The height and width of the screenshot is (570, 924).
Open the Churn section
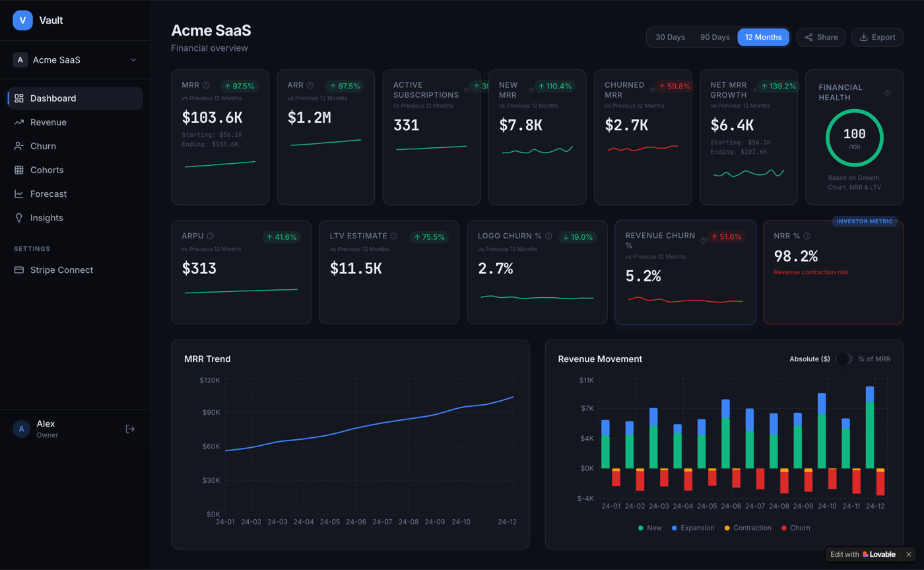[75, 146]
